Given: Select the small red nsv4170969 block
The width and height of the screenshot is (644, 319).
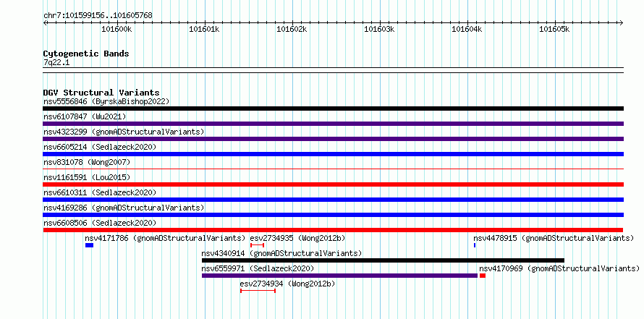Looking at the screenshot, I should [x=483, y=276].
